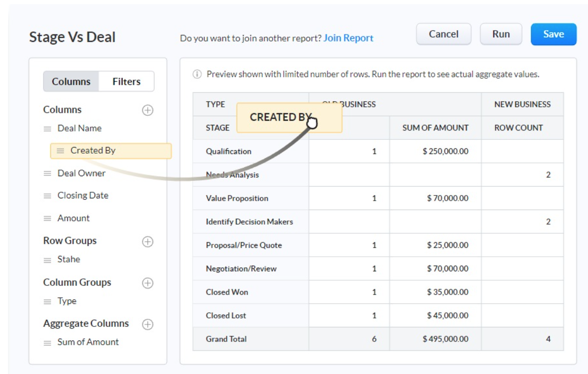Add a new Aggregate Column
588x374 pixels.
pos(147,325)
